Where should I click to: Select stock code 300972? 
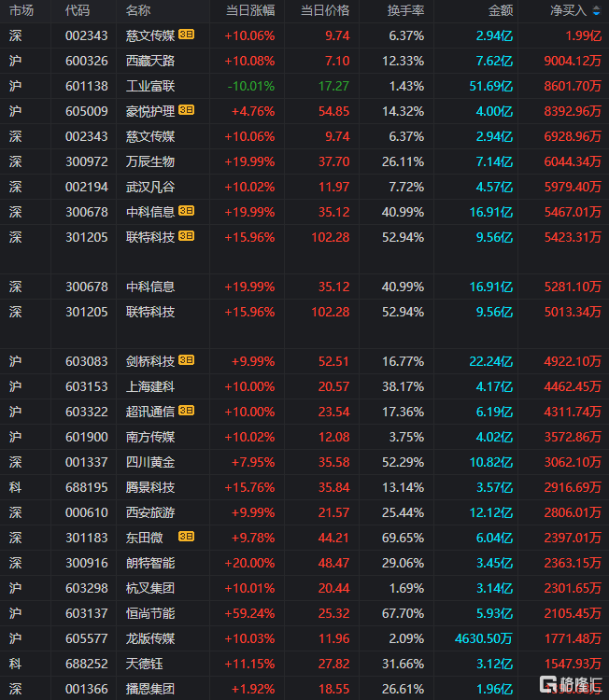click(x=87, y=161)
